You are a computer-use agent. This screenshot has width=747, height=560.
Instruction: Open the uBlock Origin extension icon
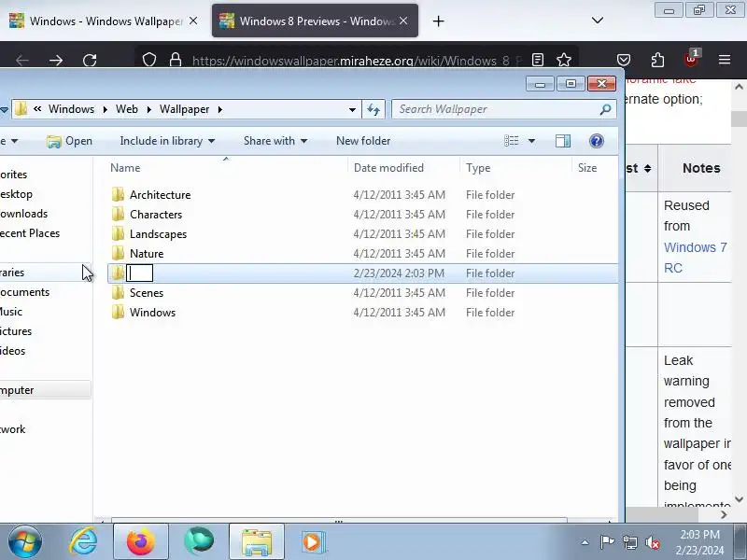point(691,59)
